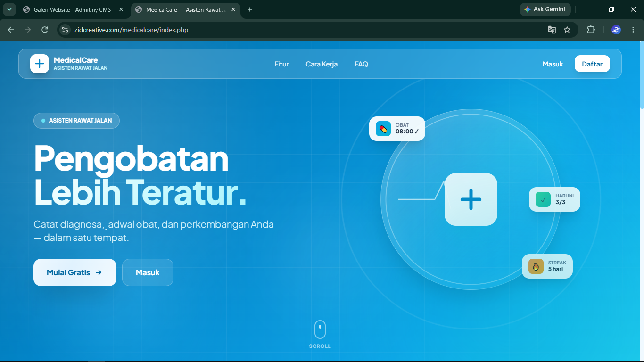Click the page vertical scrollbar
Viewport: 644px width, 362px height.
[642, 75]
